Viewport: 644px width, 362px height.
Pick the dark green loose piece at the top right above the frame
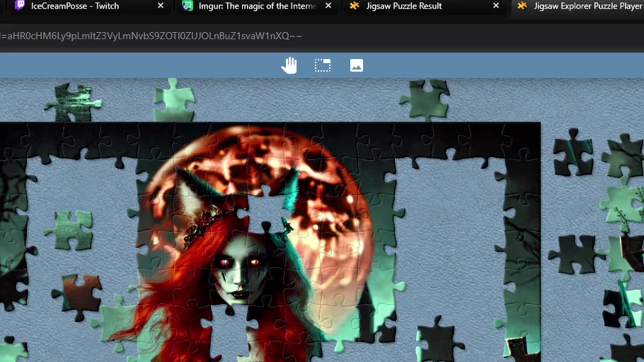[426, 100]
